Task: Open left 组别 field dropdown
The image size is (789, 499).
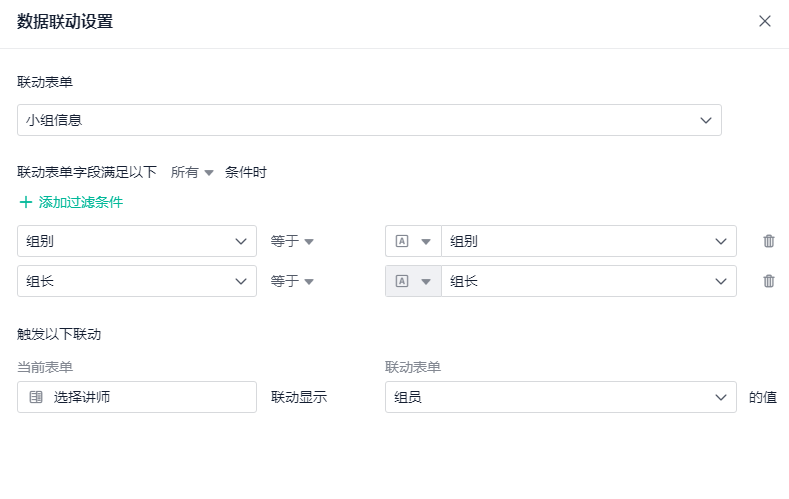Action: click(x=137, y=241)
